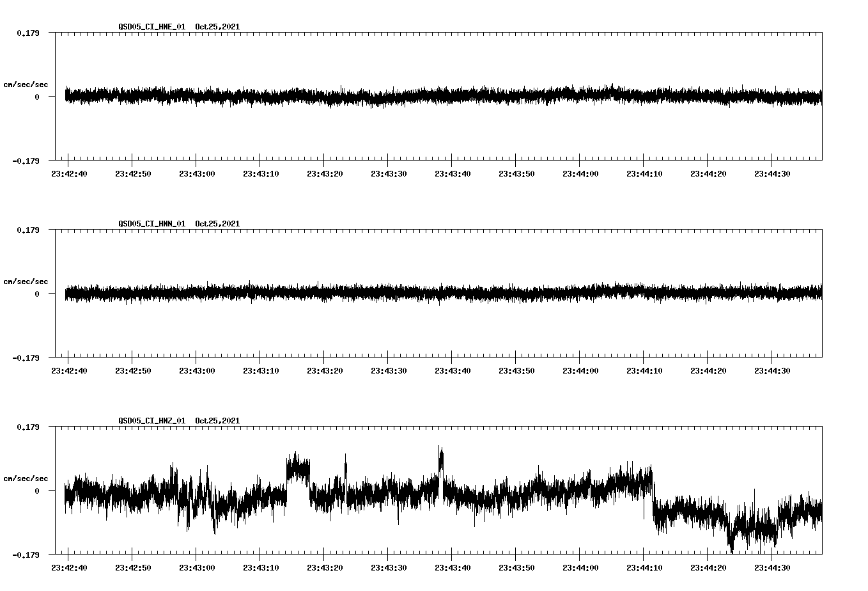The width and height of the screenshot is (868, 591).
Task: Click the -0.179 lower limit on HNZ plot
Action: pos(26,555)
